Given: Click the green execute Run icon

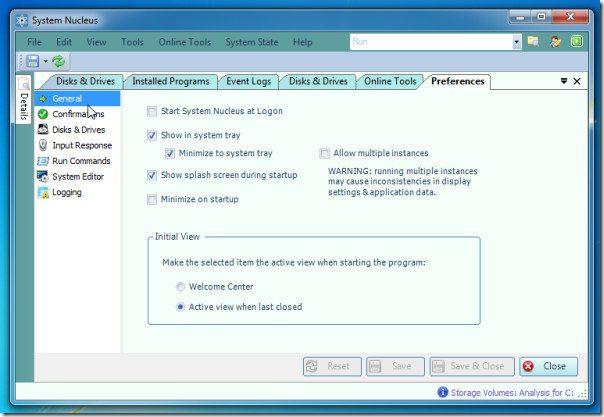Looking at the screenshot, I should coord(577,41).
